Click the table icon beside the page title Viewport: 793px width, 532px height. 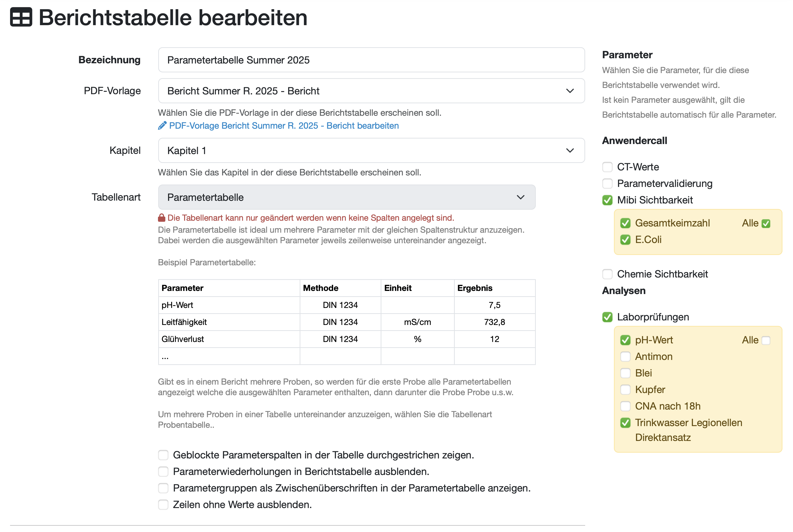(x=21, y=17)
